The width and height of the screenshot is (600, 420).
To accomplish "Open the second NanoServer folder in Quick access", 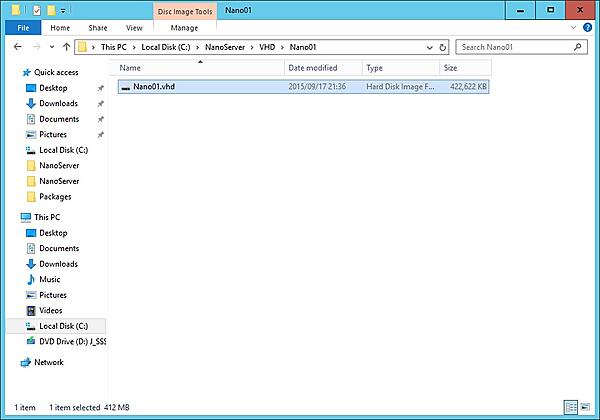I will [59, 181].
